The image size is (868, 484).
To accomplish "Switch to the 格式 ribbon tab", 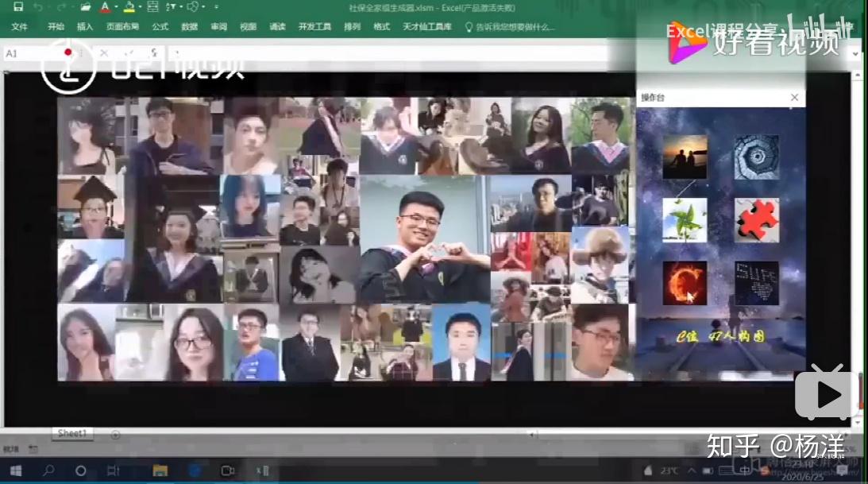I will pyautogui.click(x=381, y=26).
